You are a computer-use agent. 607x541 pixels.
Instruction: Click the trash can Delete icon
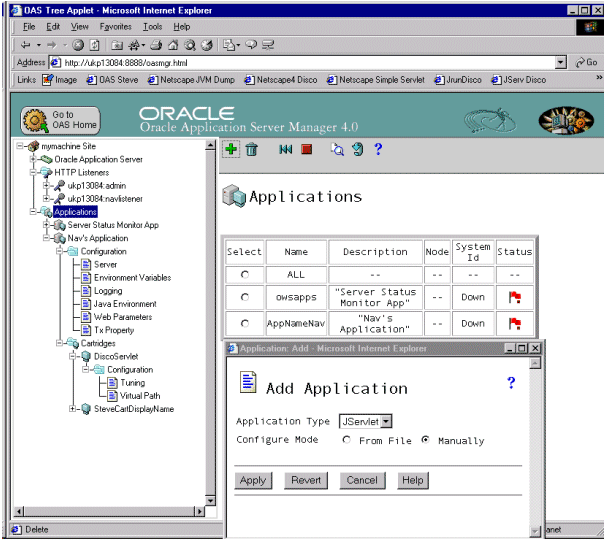(252, 149)
